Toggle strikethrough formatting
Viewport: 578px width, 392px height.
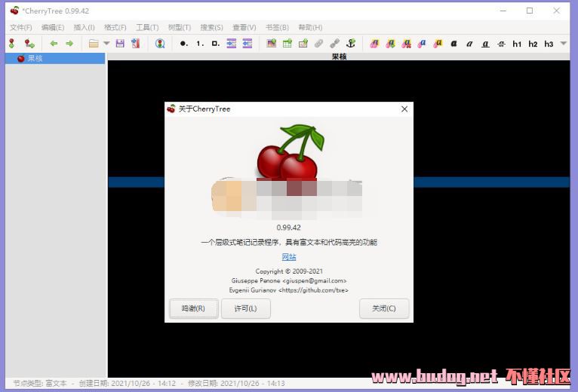pyautogui.click(x=501, y=44)
